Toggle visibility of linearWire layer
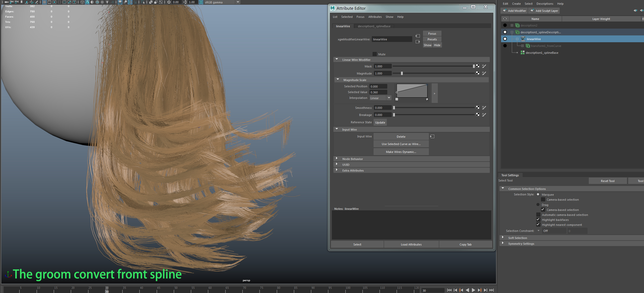This screenshot has height=293, width=644. tap(505, 39)
